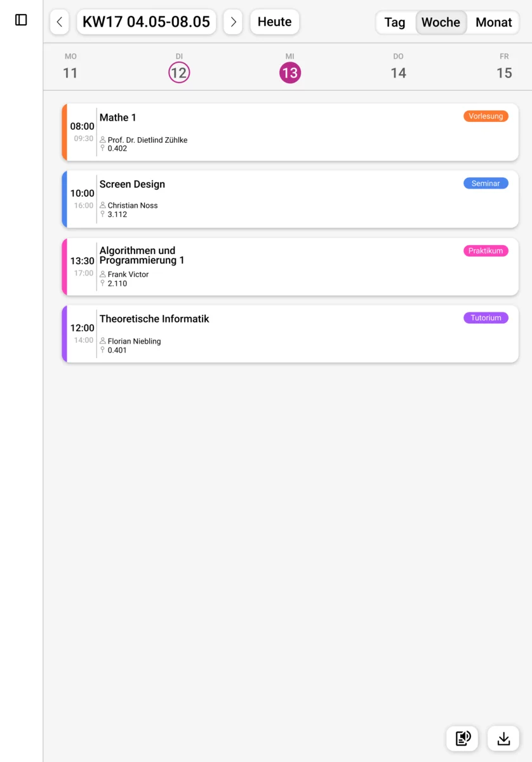Screen dimensions: 532x762
Task: Select Thursday 14 in the day header
Action: (x=398, y=72)
